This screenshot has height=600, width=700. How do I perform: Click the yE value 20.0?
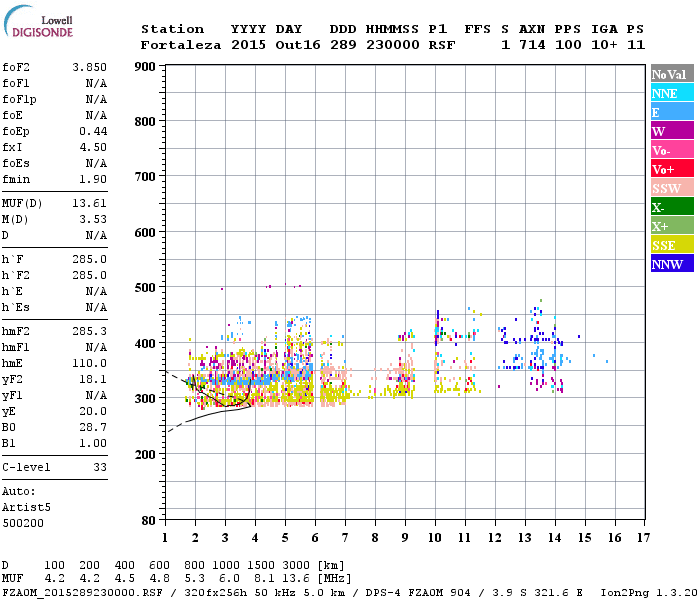93,411
